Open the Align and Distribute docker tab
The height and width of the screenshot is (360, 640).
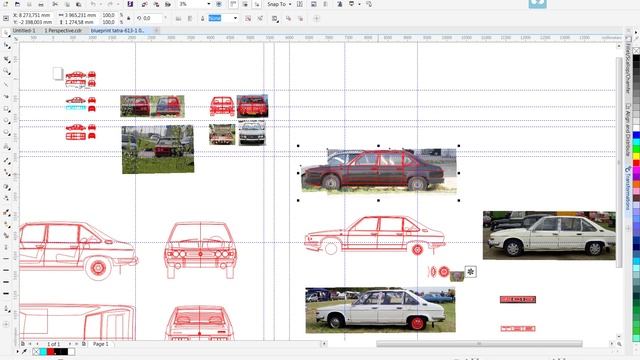point(628,130)
